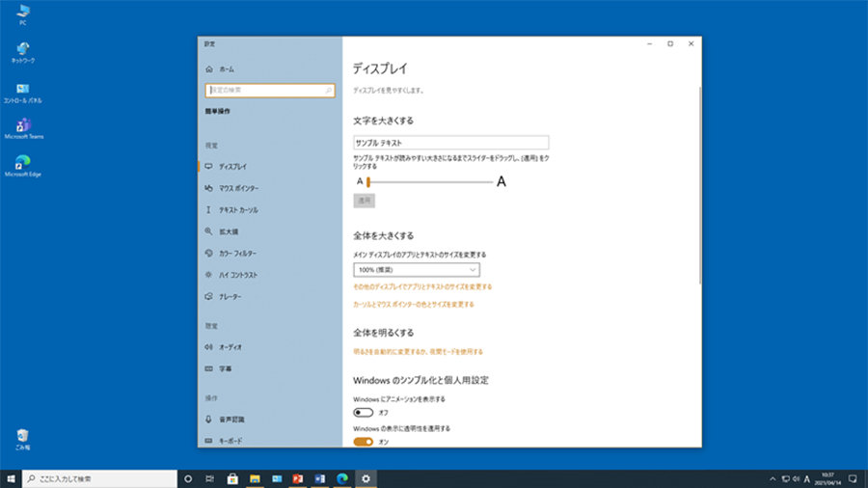The height and width of the screenshot is (488, 868).
Task: Open ナレーター (Narrator) settings
Action: [x=230, y=296]
